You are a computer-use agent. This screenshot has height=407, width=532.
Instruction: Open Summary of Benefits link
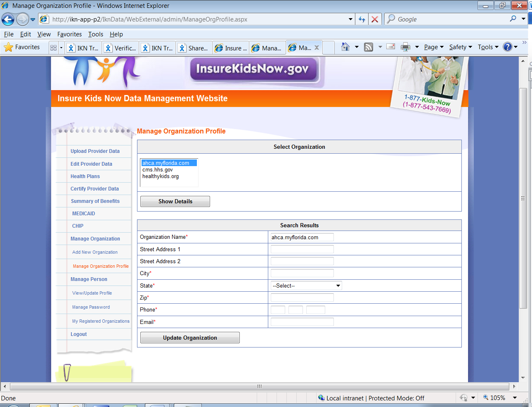95,201
